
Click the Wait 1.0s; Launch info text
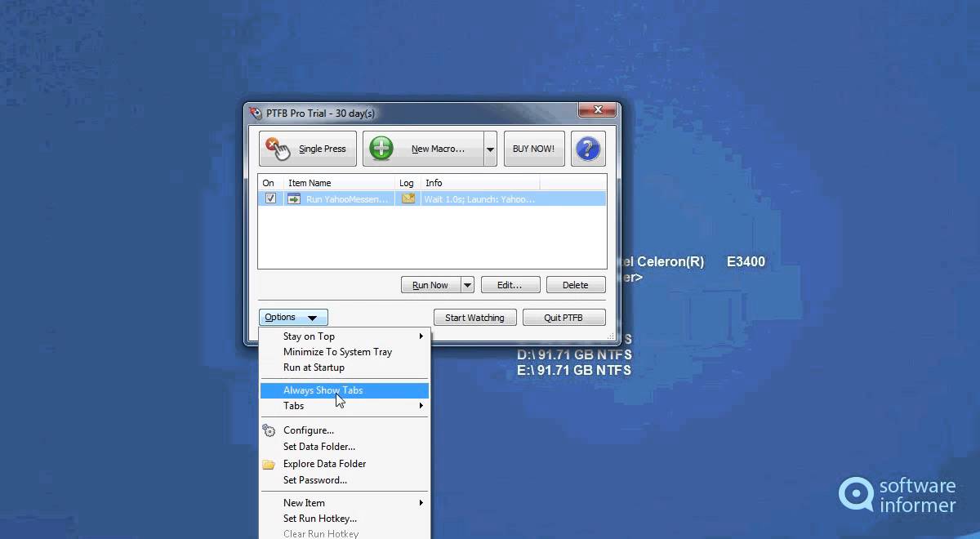click(x=480, y=199)
